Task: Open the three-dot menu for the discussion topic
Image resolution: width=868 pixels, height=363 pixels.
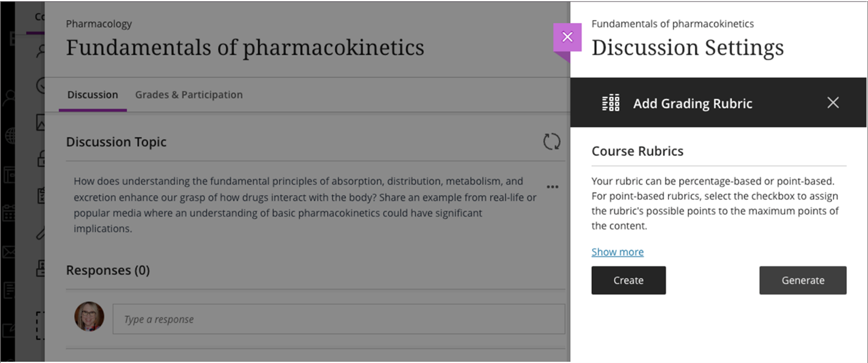Action: point(552,187)
